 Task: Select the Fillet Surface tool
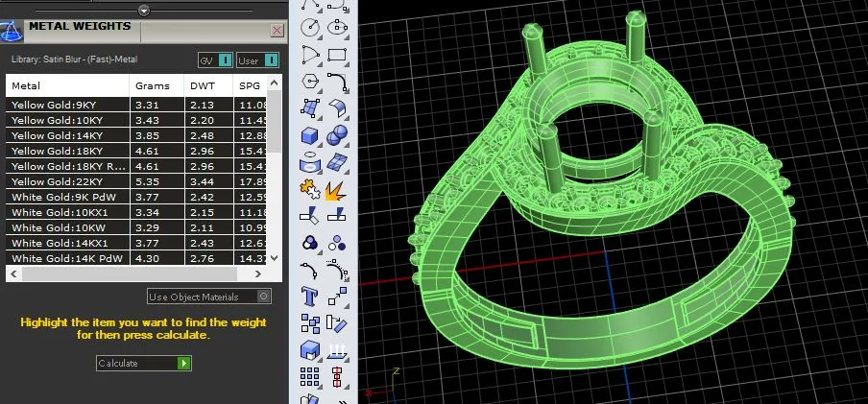pyautogui.click(x=338, y=108)
